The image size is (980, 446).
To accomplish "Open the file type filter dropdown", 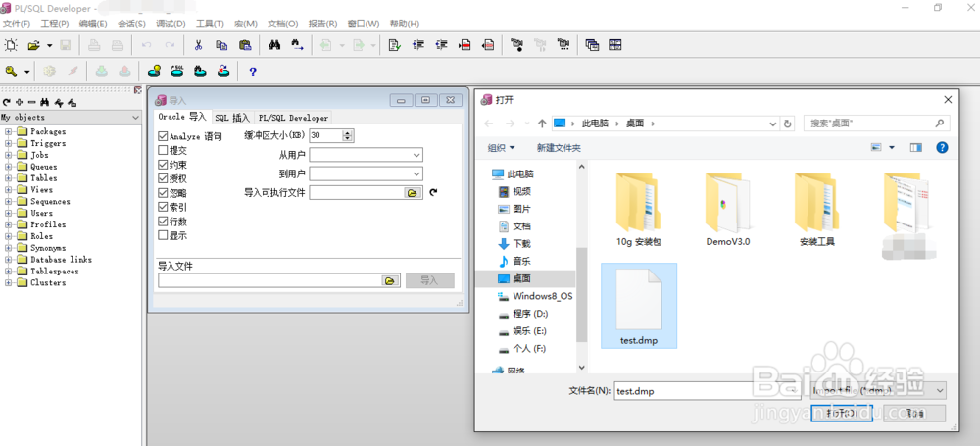I will (941, 390).
